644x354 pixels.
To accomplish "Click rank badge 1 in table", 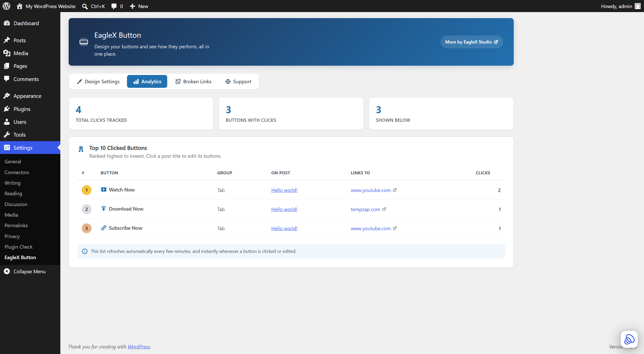I will pos(87,190).
